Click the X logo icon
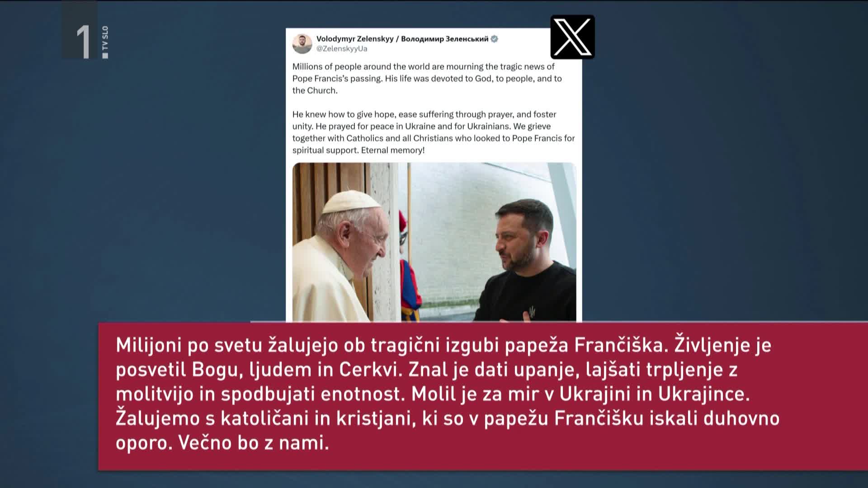 click(x=572, y=37)
